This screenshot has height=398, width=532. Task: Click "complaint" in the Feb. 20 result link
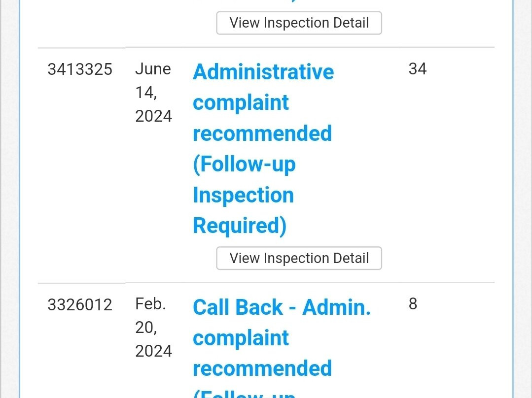pyautogui.click(x=241, y=338)
